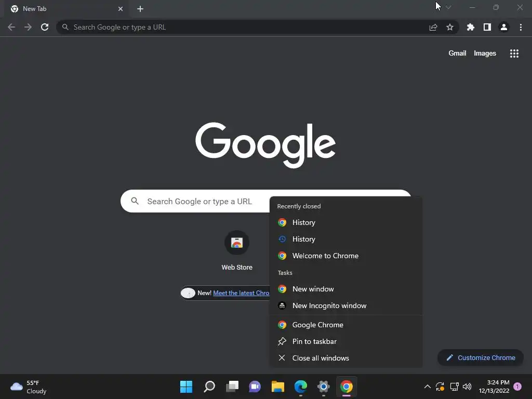
Task: Select Close all windows
Action: pyautogui.click(x=346, y=358)
